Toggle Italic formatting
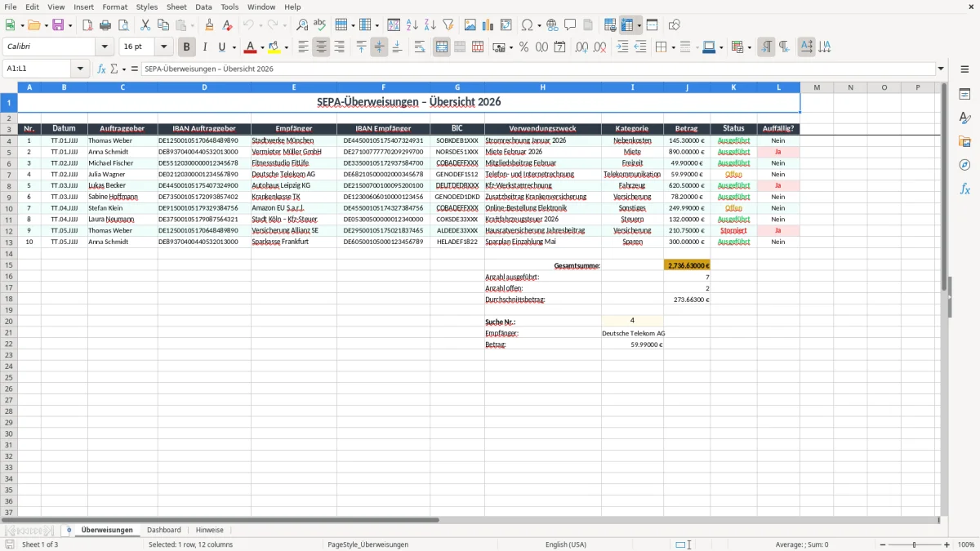 pyautogui.click(x=205, y=47)
